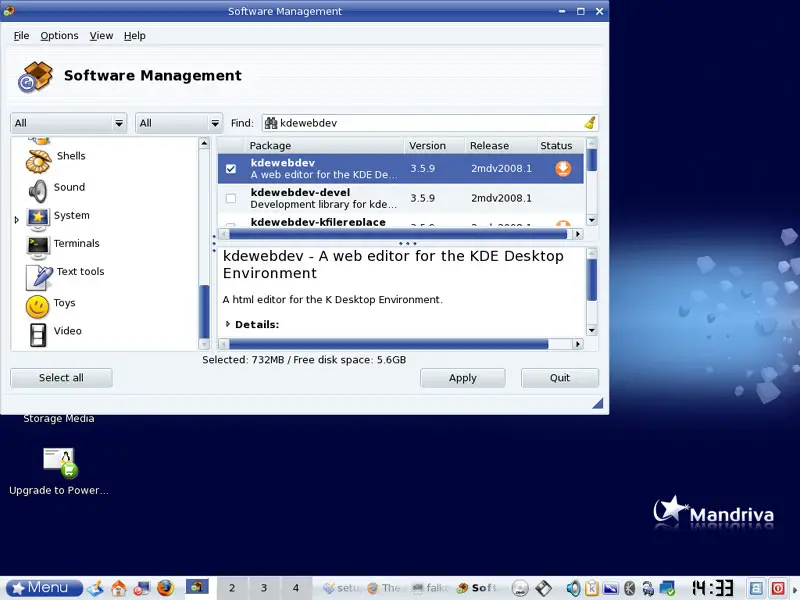
Task: Click the Select all button
Action: pyautogui.click(x=61, y=378)
